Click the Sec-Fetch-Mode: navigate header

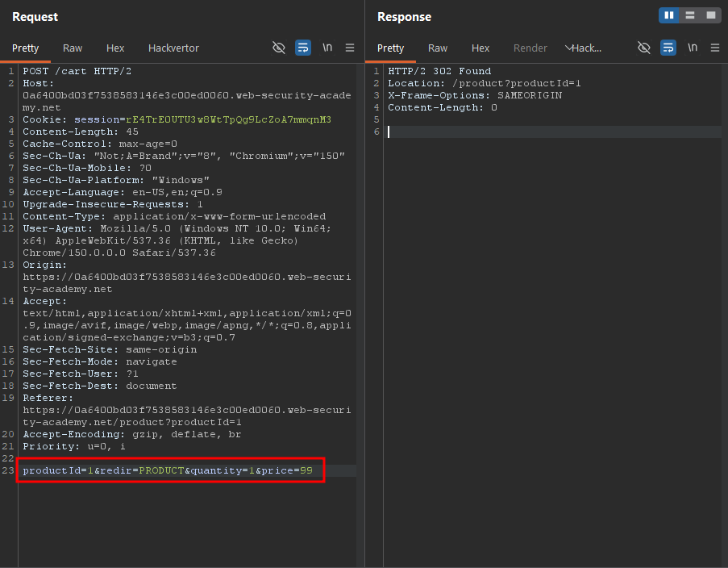tap(100, 361)
